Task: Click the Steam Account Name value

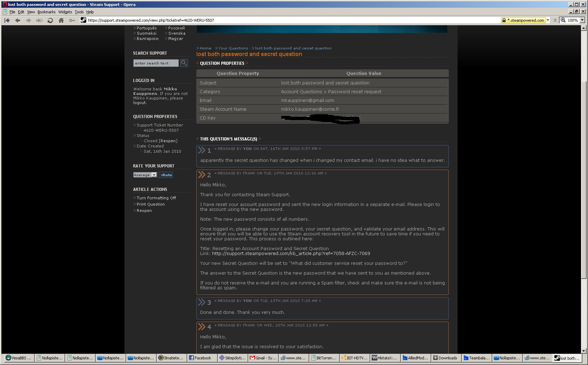Action: (310, 109)
